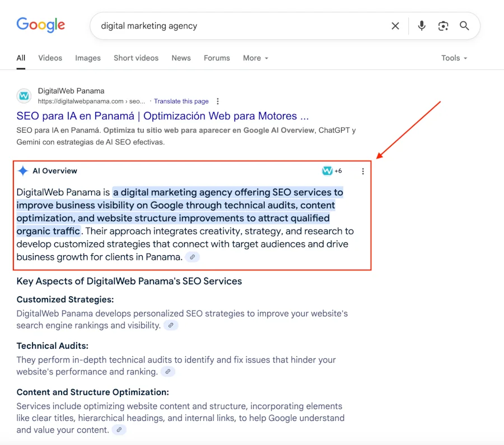The width and height of the screenshot is (504, 445).
Task: Switch to the Images tab
Action: click(88, 58)
